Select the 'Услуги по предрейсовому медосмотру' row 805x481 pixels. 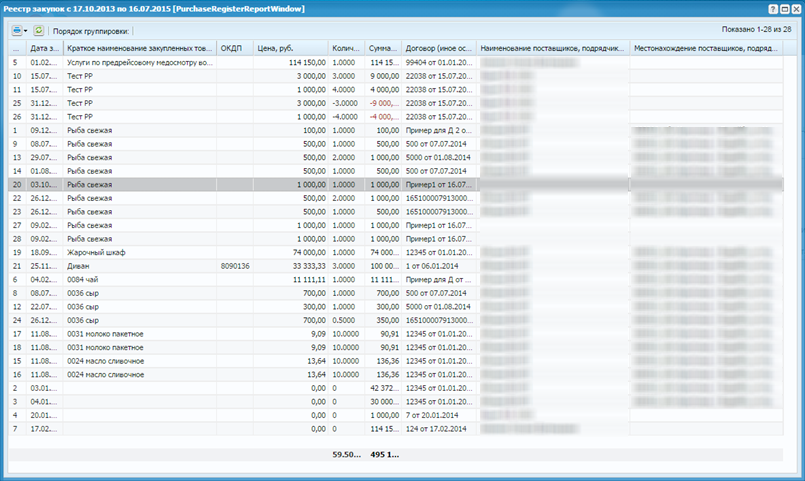click(x=139, y=62)
